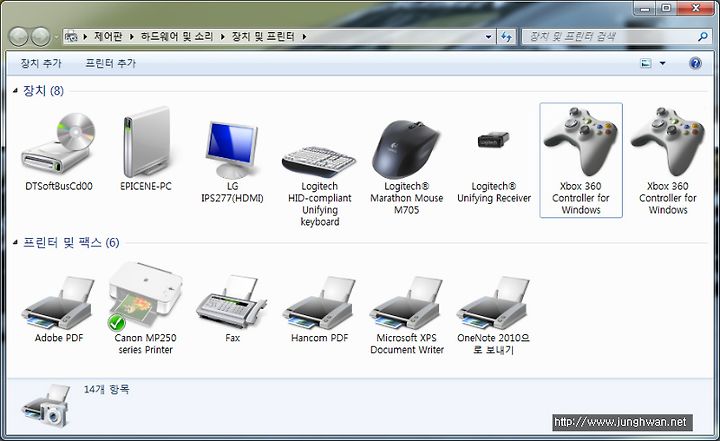Select the LG IPS277(HDMI) monitor icon
The height and width of the screenshot is (441, 720).
[x=232, y=149]
